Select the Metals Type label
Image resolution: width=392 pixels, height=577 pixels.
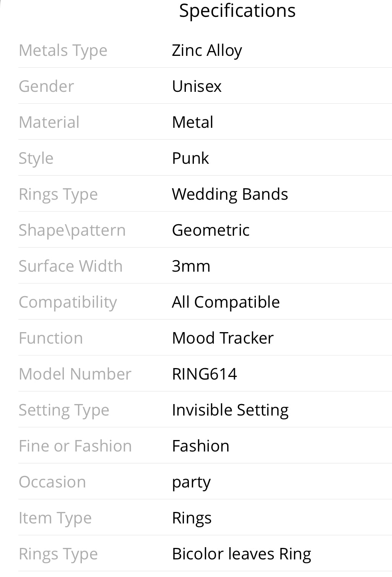click(x=63, y=51)
